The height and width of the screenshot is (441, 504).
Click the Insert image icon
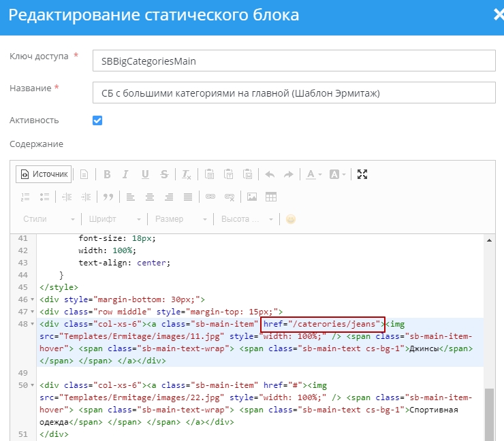pyautogui.click(x=252, y=197)
